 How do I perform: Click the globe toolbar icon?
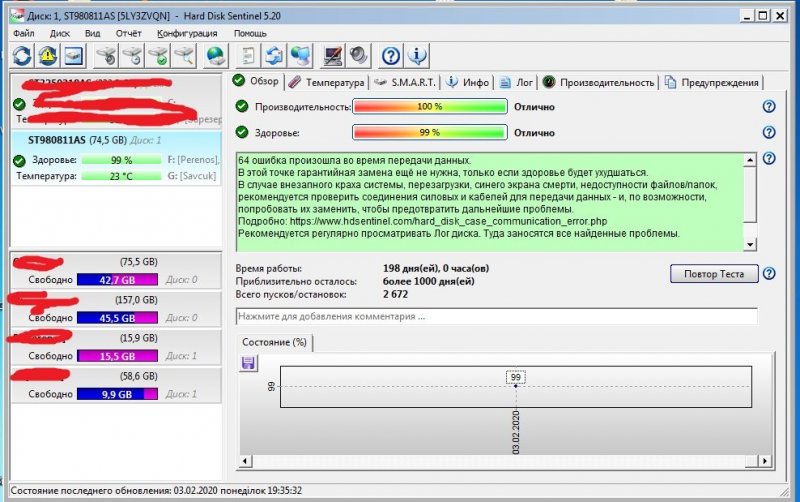(x=214, y=55)
